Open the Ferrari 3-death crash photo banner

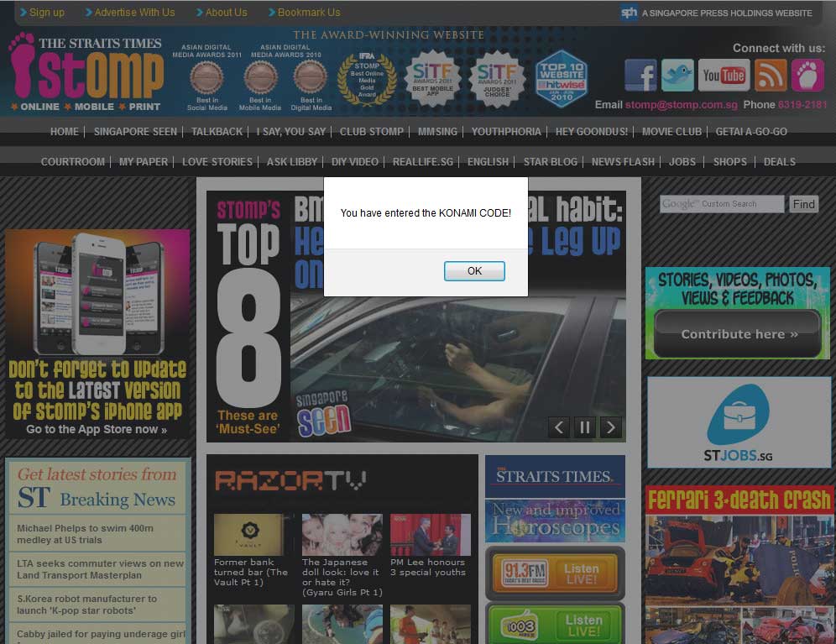coord(740,564)
